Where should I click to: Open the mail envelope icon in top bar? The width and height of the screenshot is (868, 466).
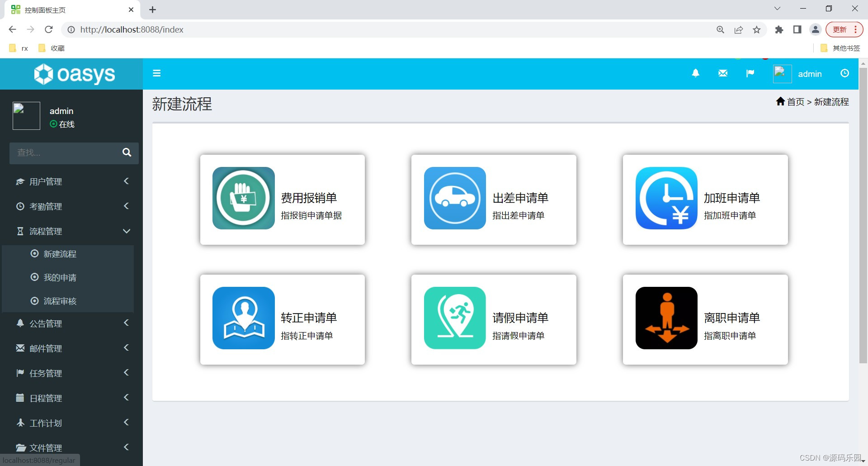coord(722,73)
